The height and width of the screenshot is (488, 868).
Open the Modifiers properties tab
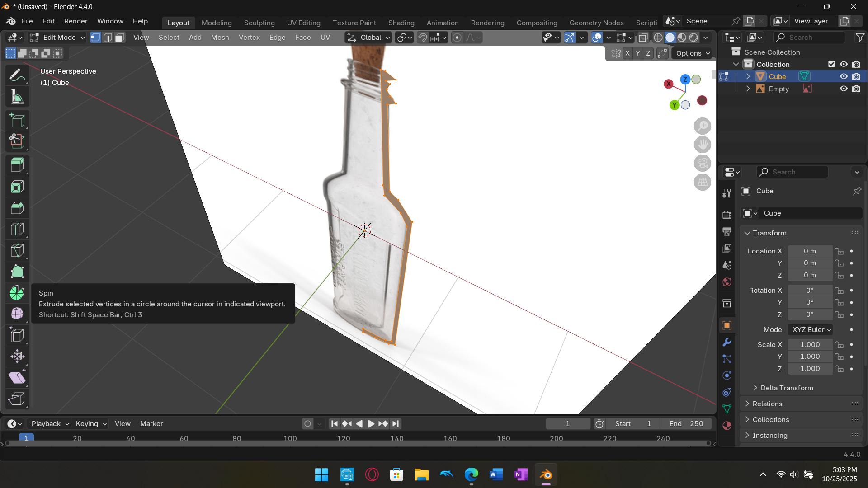pos(727,342)
